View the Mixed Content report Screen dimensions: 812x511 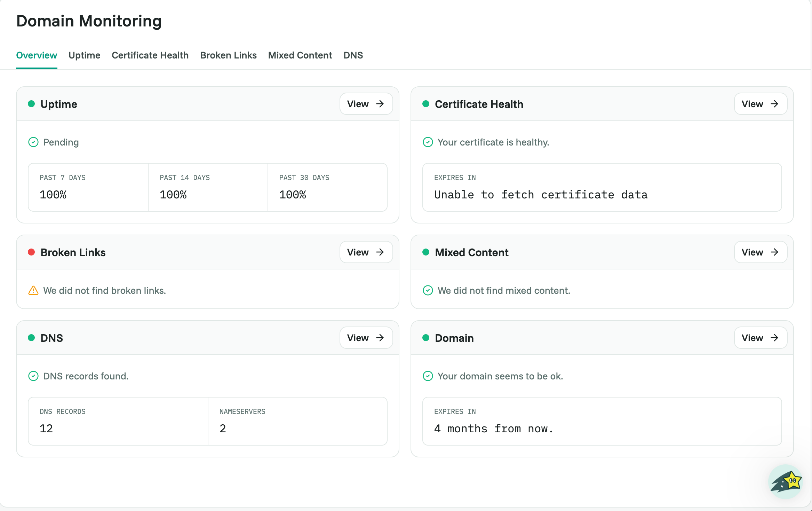pyautogui.click(x=761, y=252)
